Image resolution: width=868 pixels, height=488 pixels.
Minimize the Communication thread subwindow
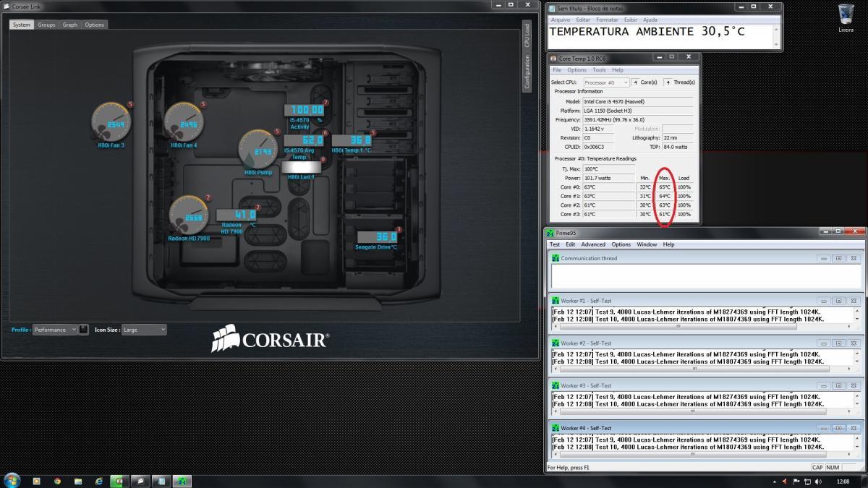[x=825, y=258]
